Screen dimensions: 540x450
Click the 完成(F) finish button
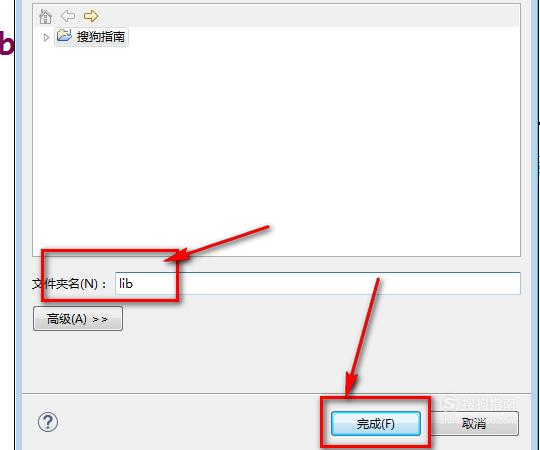tap(376, 423)
